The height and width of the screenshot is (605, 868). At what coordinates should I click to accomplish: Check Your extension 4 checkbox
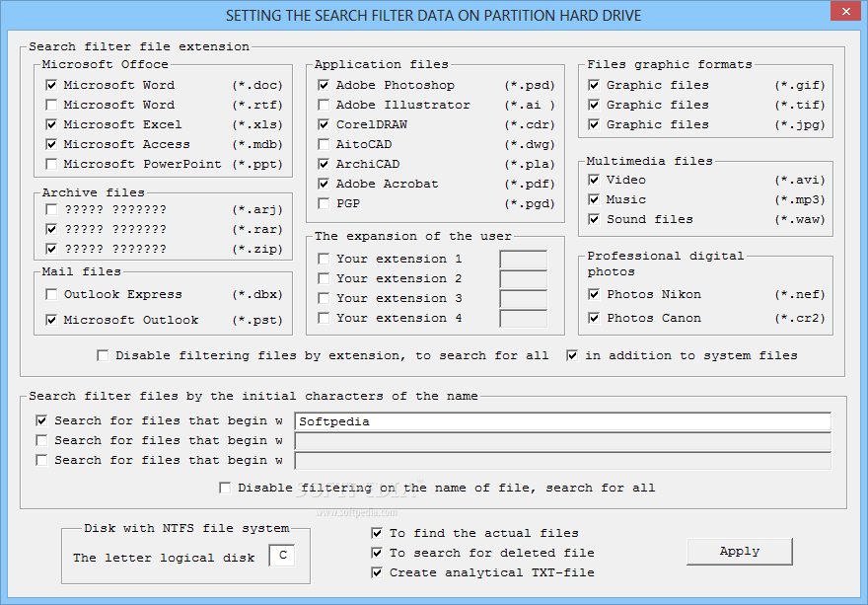324,318
